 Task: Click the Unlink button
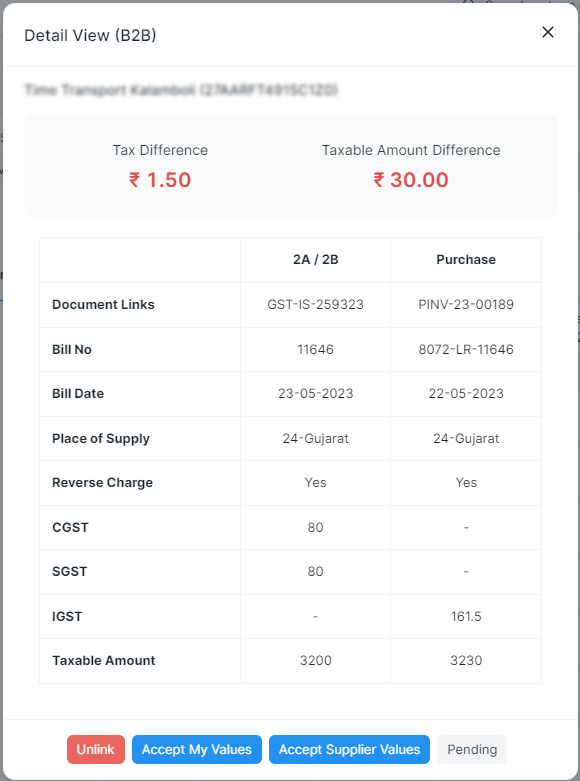pyautogui.click(x=96, y=749)
